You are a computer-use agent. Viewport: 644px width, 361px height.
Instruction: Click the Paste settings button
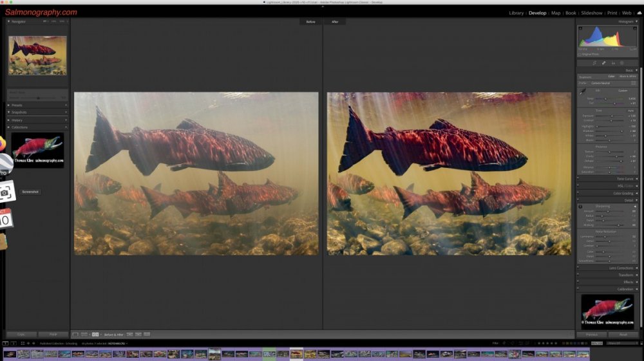tap(53, 335)
